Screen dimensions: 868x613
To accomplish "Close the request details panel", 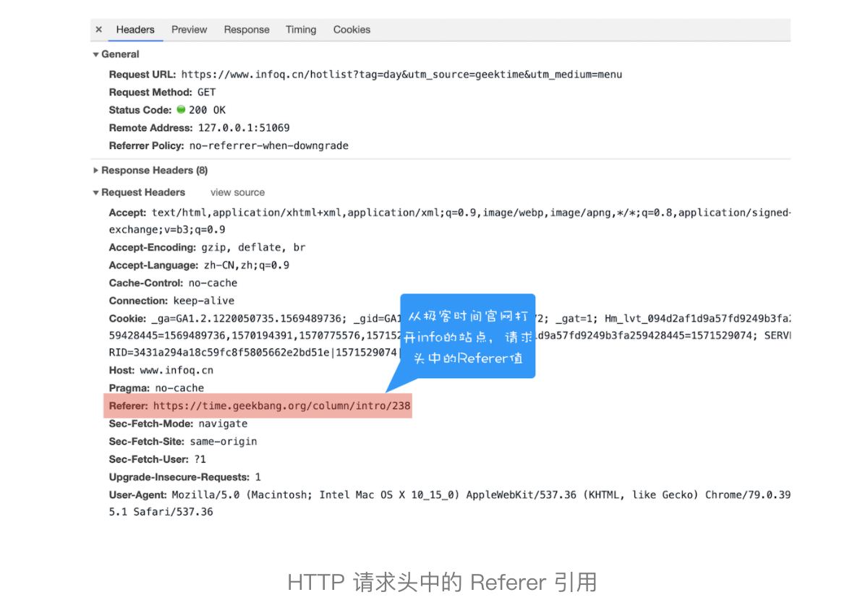I will 99,30.
